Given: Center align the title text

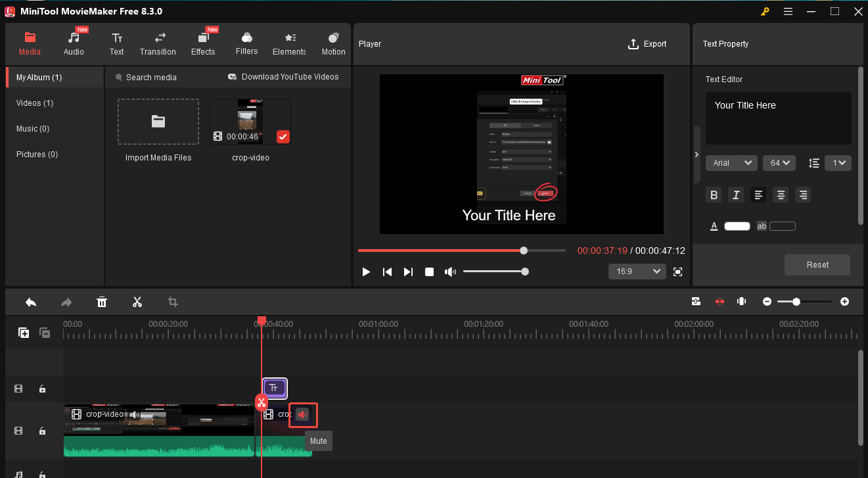Looking at the screenshot, I should [781, 195].
